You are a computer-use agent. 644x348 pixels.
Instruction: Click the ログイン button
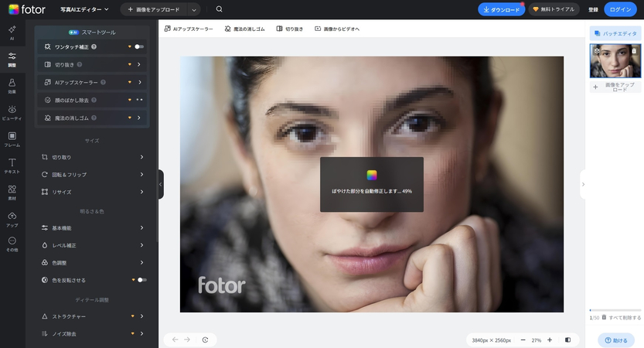click(620, 9)
